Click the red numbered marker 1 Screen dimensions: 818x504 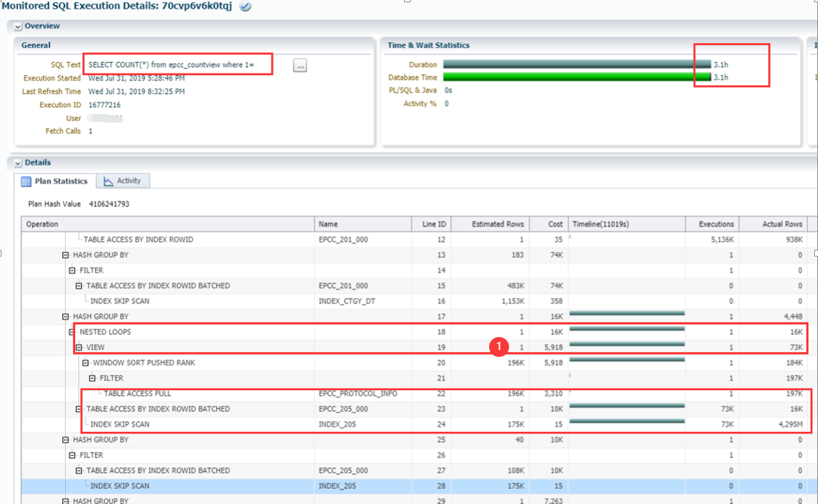click(500, 347)
